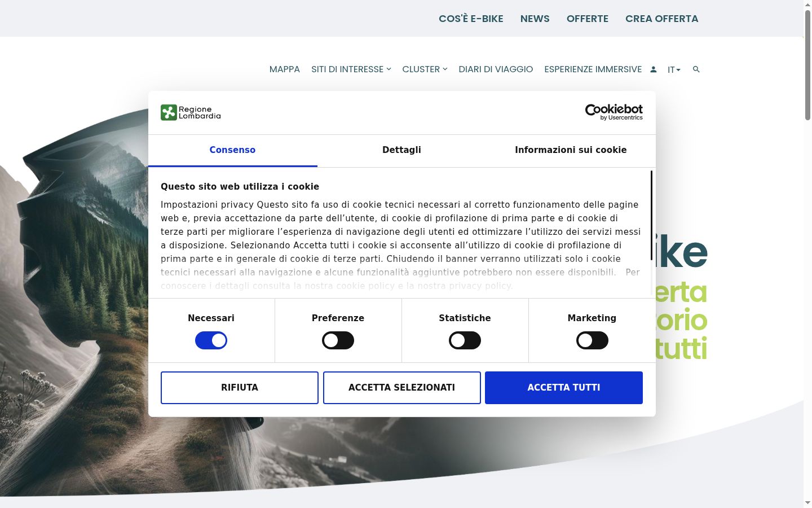The image size is (812, 508).
Task: Go to Diari di Viaggio
Action: pos(496,69)
